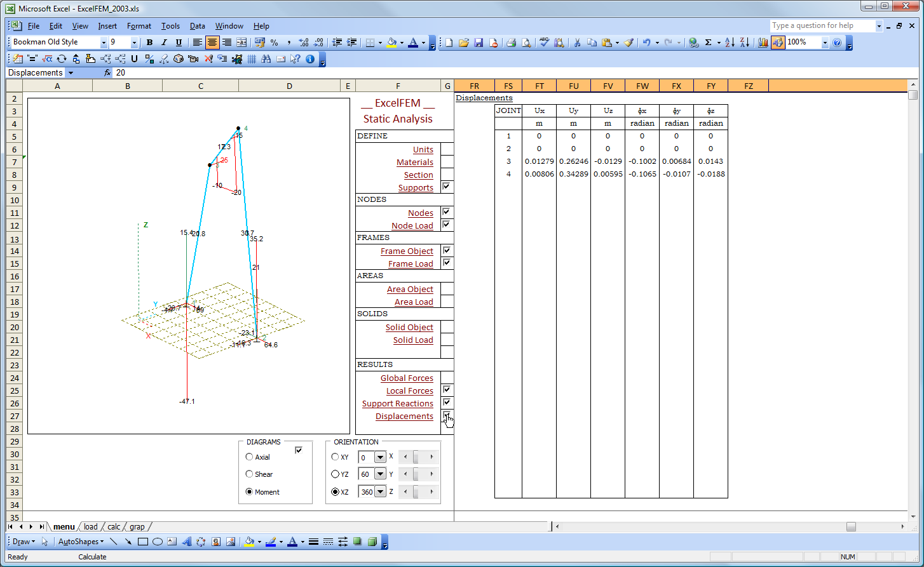Click the AutoSum sigma icon
924x567 pixels.
coord(708,43)
